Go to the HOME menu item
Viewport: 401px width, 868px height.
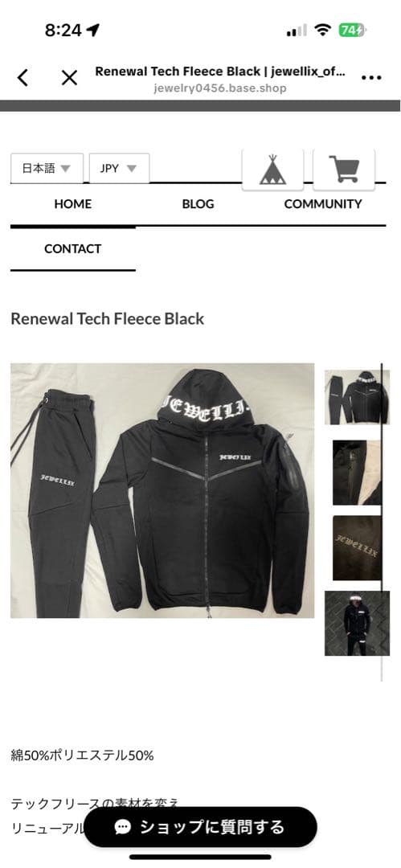73,203
